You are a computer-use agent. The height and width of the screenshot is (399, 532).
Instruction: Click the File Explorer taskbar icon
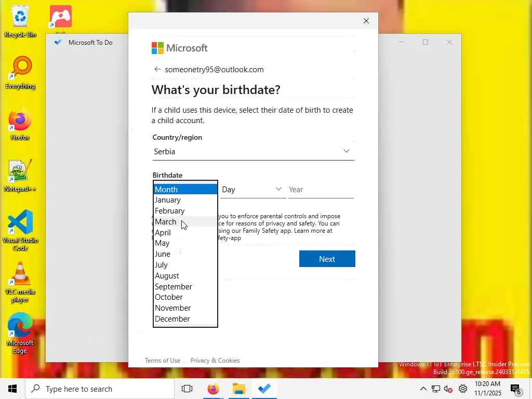point(239,389)
